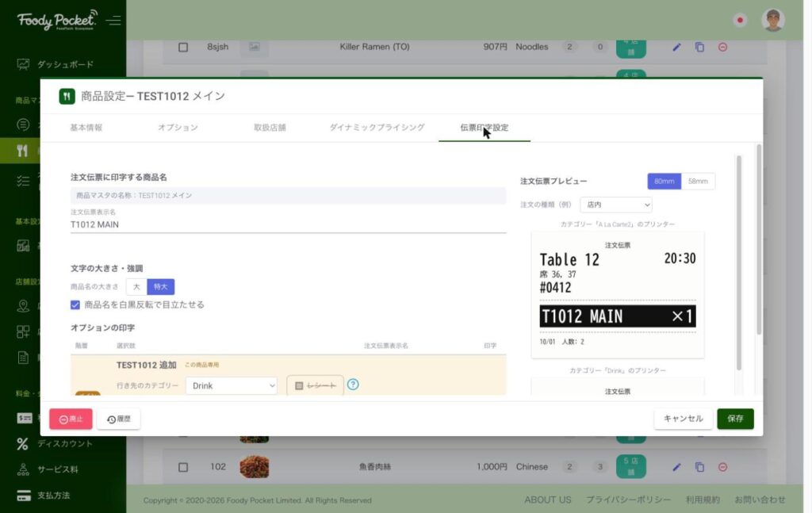This screenshot has height=513, width=812.
Task: Toggle the hamburger sidebar menu icon
Action: point(113,20)
